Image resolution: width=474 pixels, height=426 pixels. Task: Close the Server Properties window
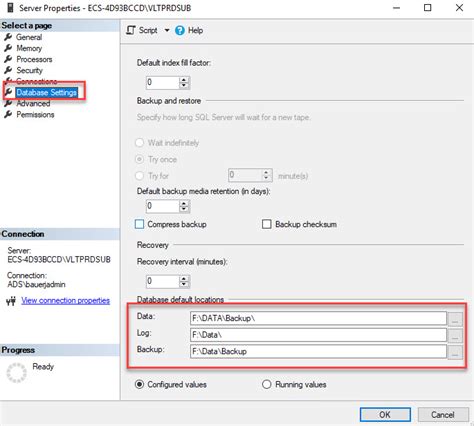pyautogui.click(x=459, y=8)
